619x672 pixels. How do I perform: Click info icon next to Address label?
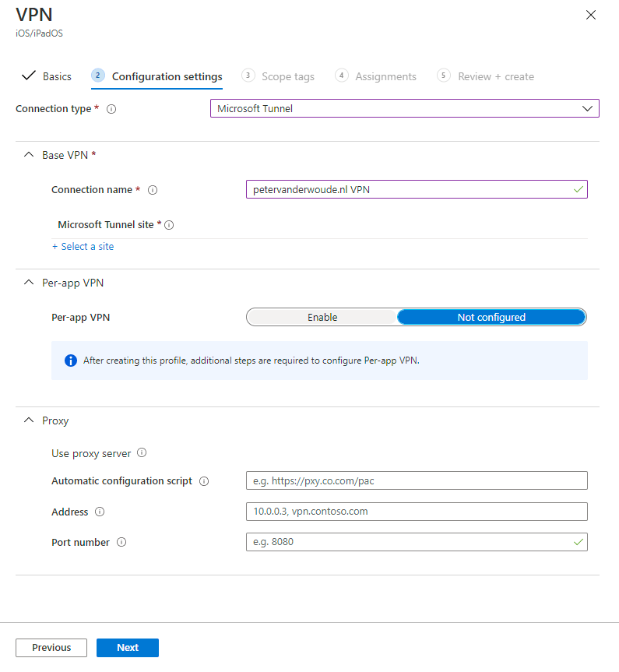(x=100, y=512)
